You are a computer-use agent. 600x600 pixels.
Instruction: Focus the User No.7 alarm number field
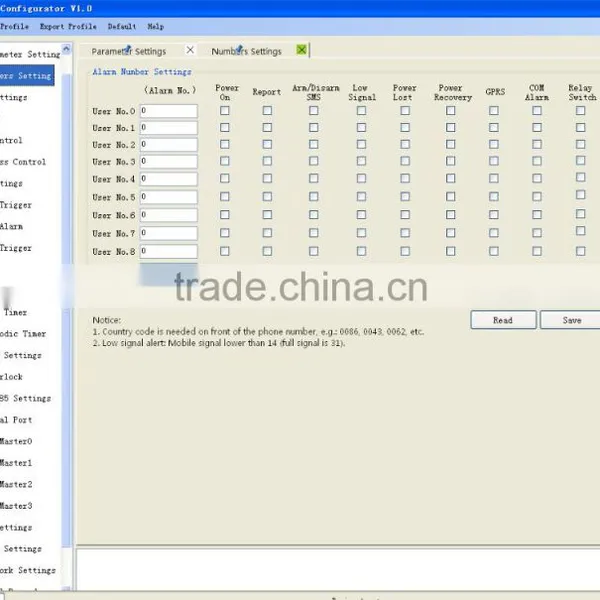[169, 233]
